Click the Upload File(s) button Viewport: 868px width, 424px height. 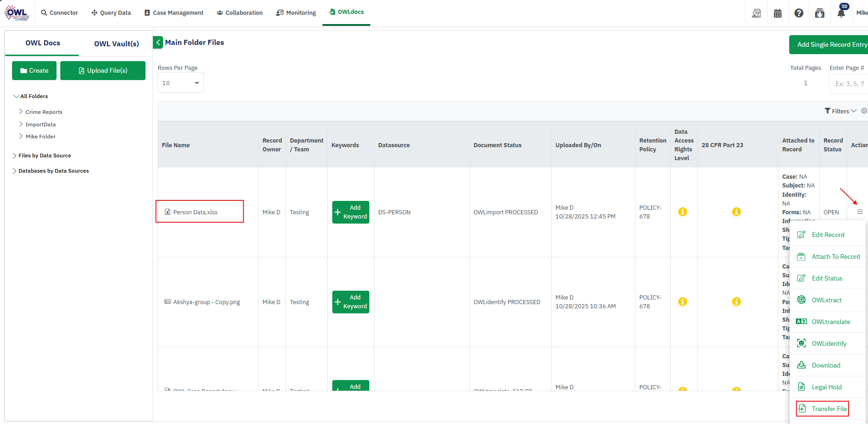pos(103,71)
